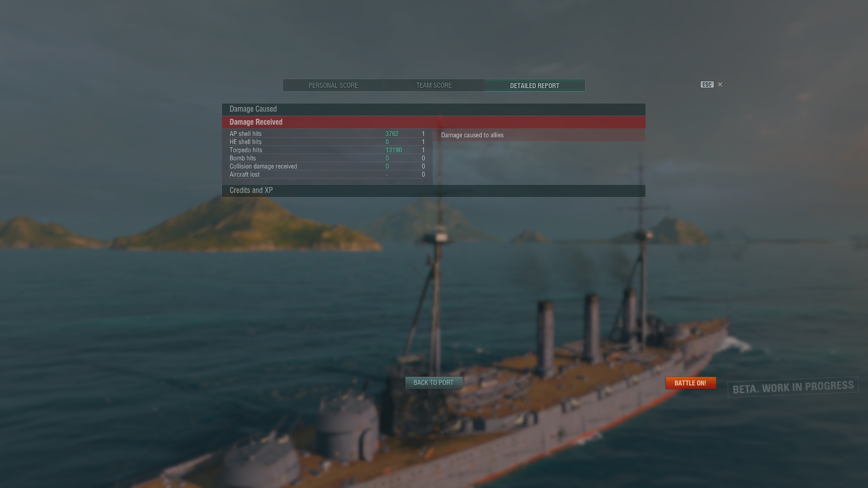The image size is (868, 488).
Task: Start a new battle with Battle On!
Action: tap(690, 383)
